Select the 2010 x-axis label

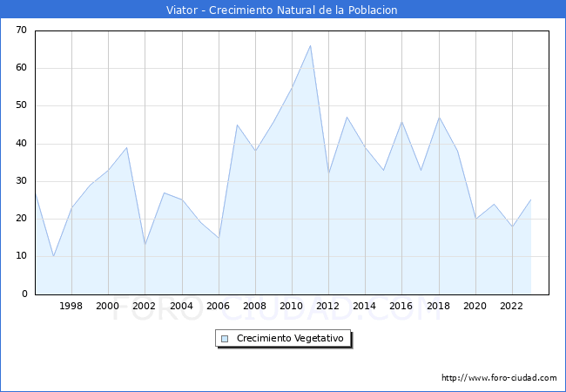pyautogui.click(x=291, y=306)
